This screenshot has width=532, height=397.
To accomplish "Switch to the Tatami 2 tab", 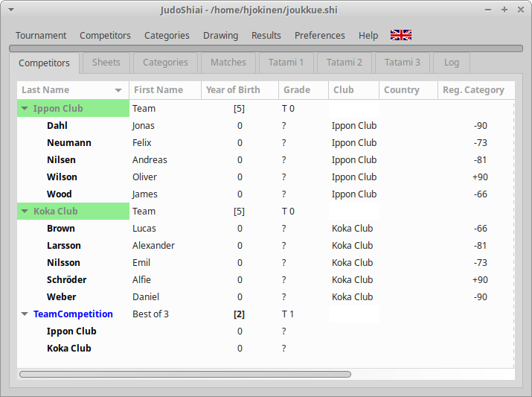I will pos(344,63).
